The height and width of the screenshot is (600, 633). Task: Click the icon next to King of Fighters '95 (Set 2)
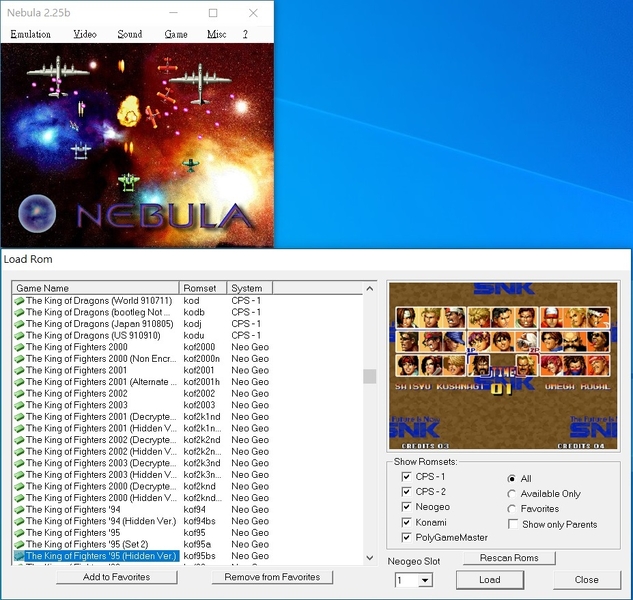[x=19, y=545]
